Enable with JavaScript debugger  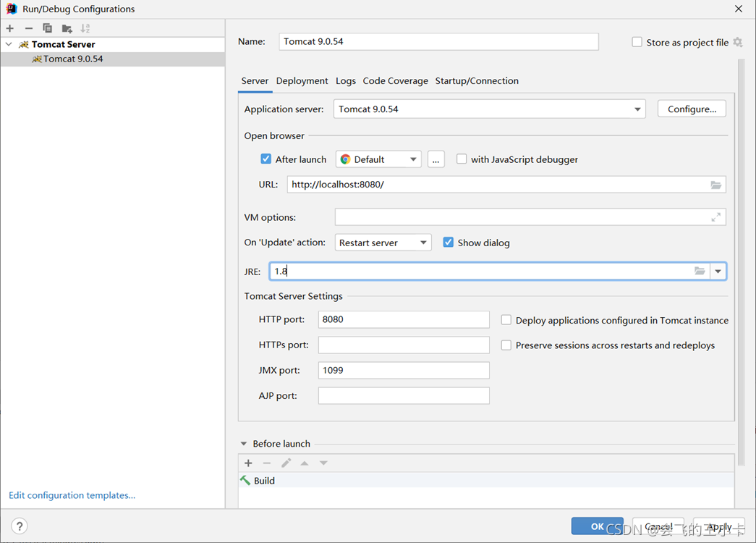click(x=462, y=159)
